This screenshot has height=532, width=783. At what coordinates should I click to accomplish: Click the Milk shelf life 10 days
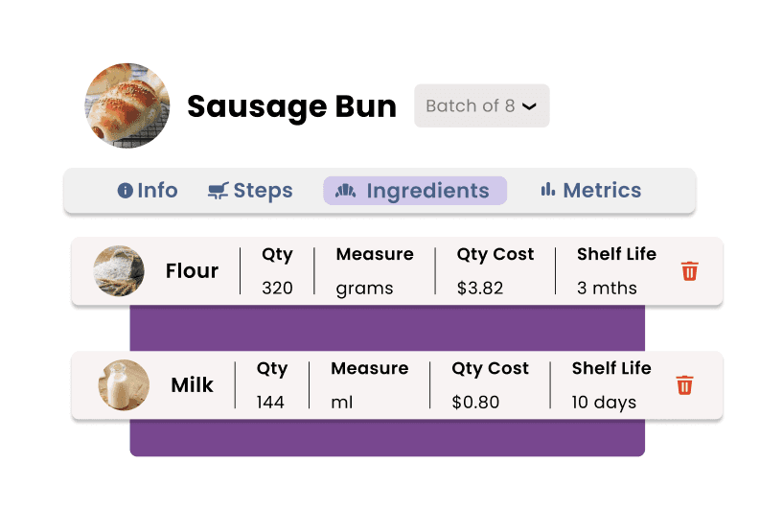point(604,403)
